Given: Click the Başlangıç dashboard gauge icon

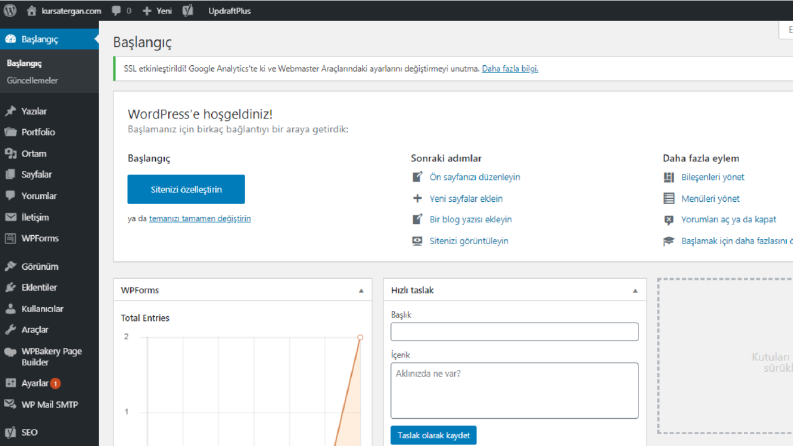Looking at the screenshot, I should [11, 39].
